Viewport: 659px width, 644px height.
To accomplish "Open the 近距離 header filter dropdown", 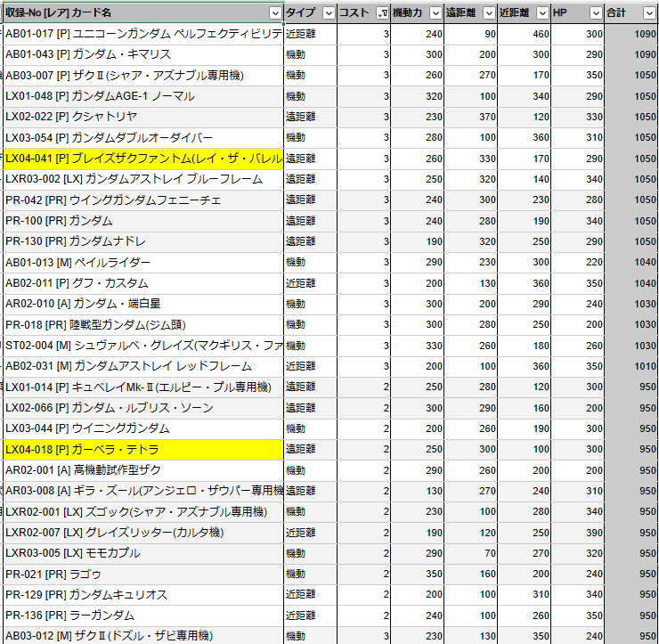I will pos(542,13).
